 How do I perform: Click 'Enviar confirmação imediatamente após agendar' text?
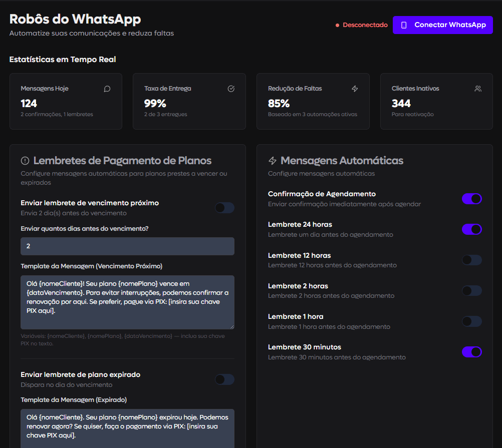click(345, 204)
